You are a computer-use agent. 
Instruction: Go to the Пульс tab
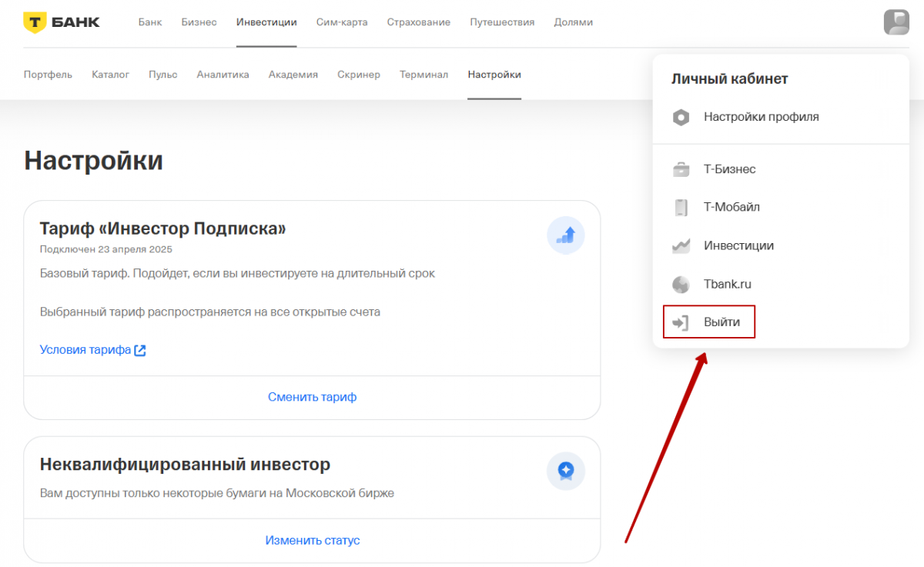[x=162, y=75]
